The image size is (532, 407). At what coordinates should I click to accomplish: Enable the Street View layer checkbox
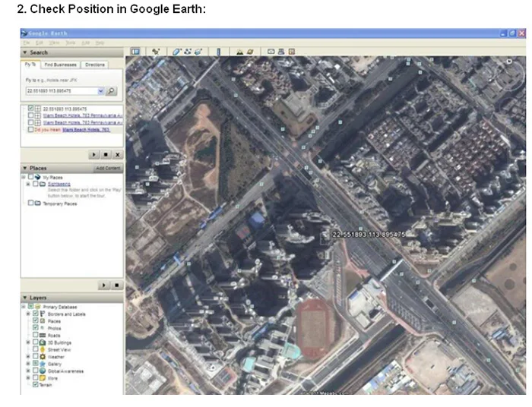coord(35,349)
